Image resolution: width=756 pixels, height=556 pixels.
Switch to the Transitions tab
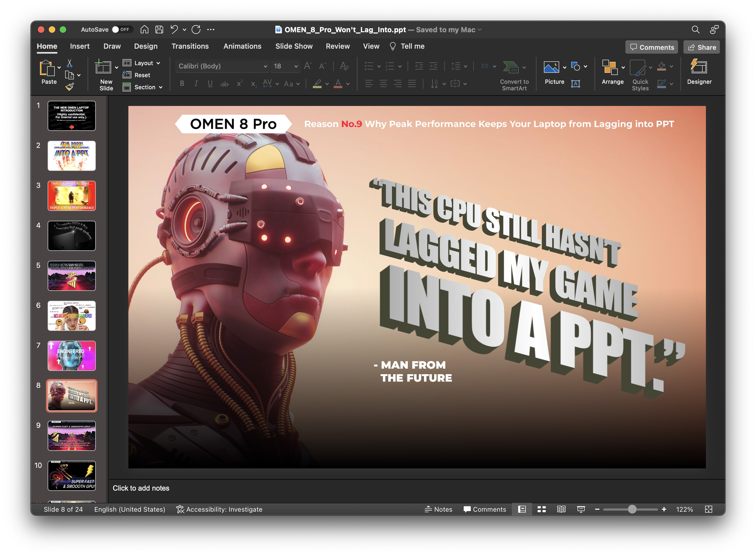190,46
